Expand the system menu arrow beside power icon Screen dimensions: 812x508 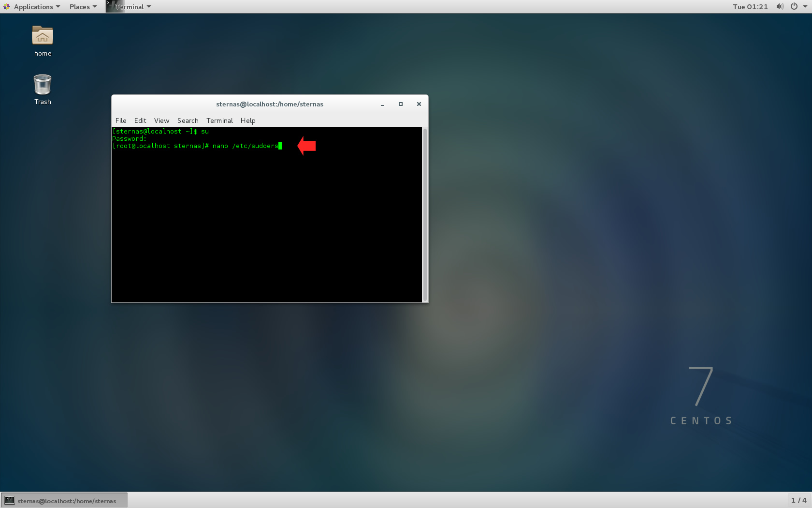pos(805,7)
